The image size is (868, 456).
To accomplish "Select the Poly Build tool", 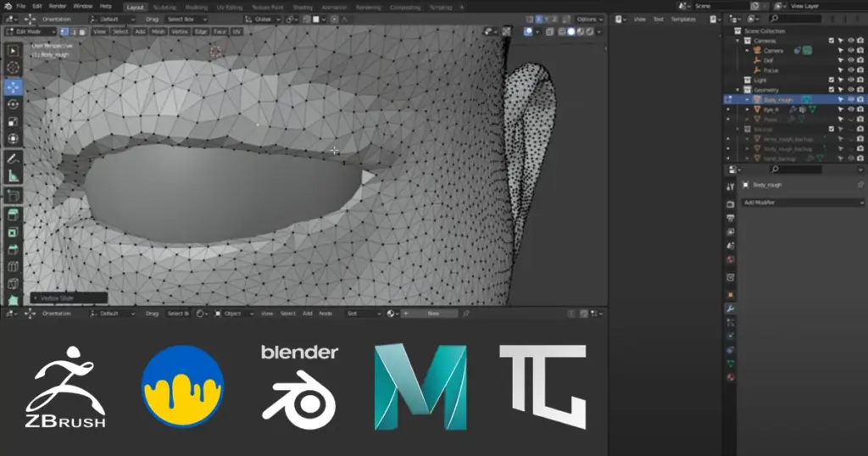I will tap(14, 300).
